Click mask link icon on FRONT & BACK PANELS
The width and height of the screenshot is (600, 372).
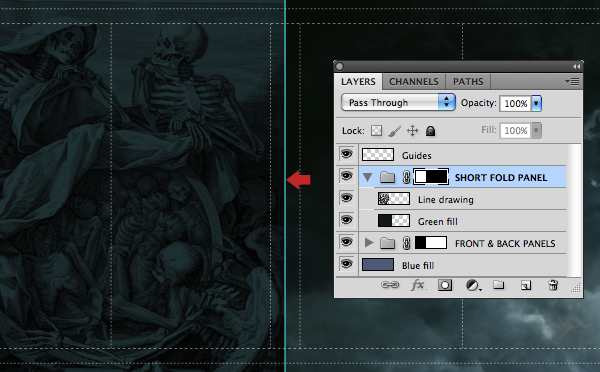(406, 243)
